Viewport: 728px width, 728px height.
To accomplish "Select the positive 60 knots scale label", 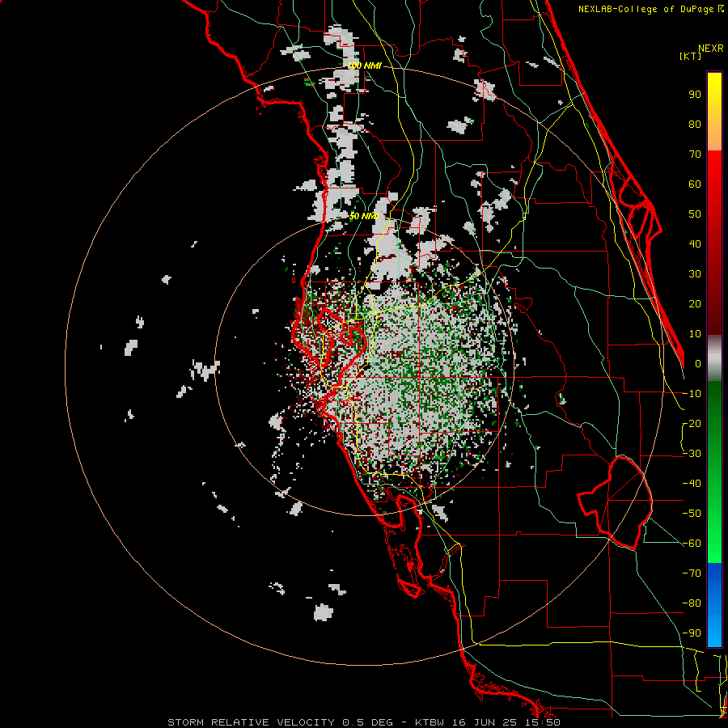I will (x=695, y=184).
